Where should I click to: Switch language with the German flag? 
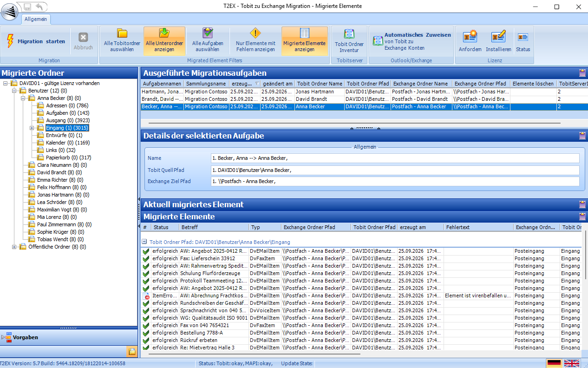point(554,363)
